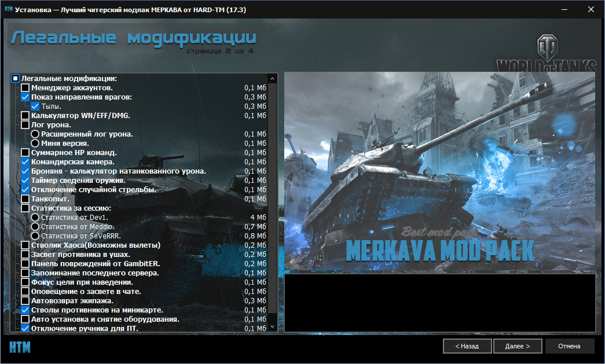Check 'Панель повреждений от GambitER.' checkbox

click(25, 264)
